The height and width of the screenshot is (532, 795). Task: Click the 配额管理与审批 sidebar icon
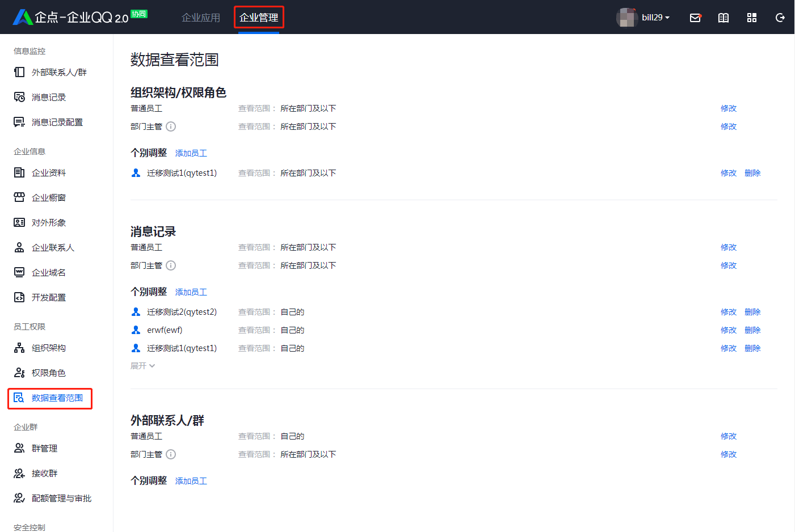point(19,498)
